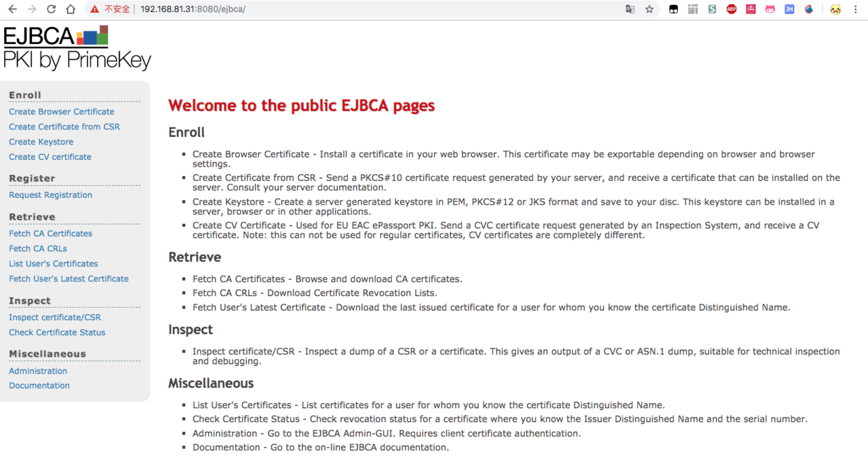The image size is (868, 465).
Task: Open the Google Translate page icon
Action: [630, 9]
